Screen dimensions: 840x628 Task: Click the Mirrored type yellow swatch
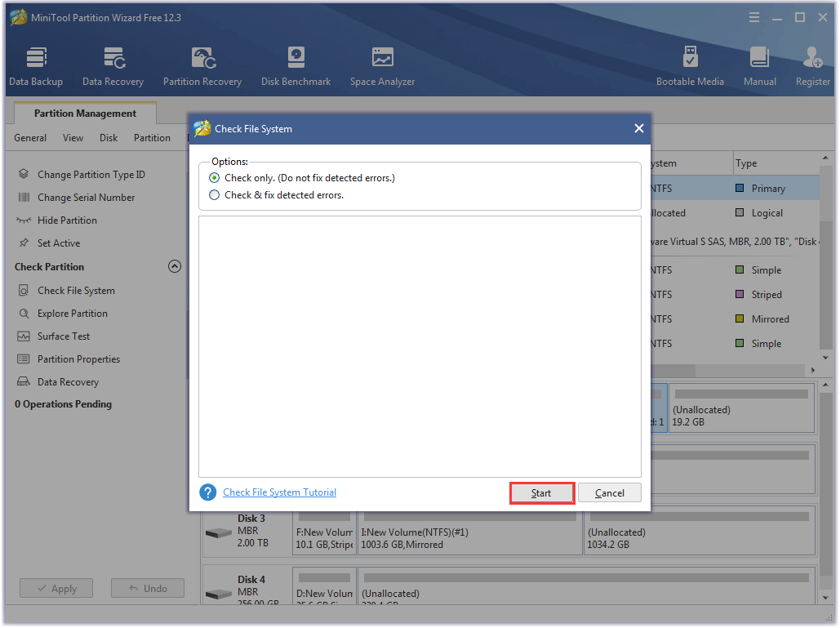tap(740, 318)
